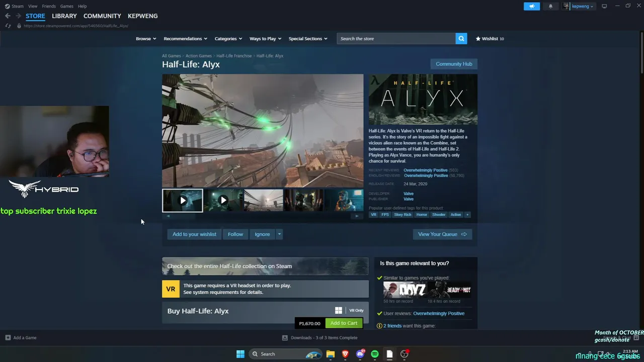Open the KEPWENG profile tab
Viewport: 644px width, 362px height.
point(142,16)
